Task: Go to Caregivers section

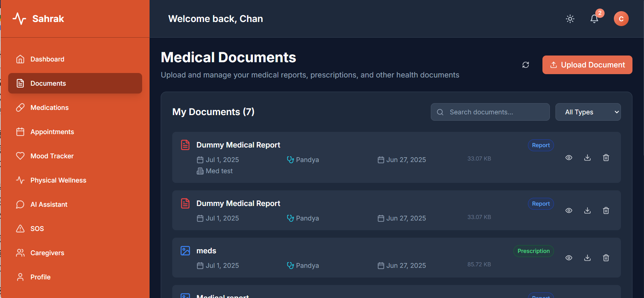Action: [x=75, y=253]
